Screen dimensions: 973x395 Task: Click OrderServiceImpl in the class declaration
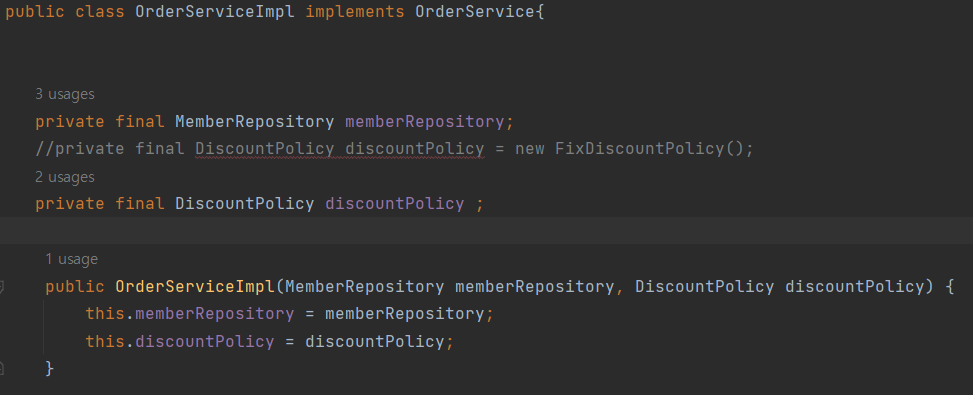point(215,12)
